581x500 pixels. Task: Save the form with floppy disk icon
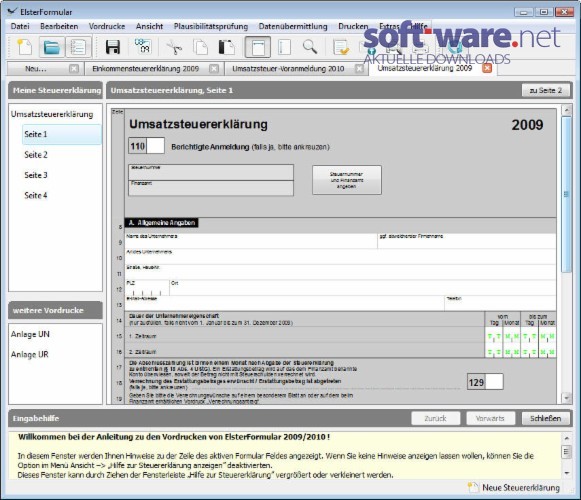(x=113, y=47)
